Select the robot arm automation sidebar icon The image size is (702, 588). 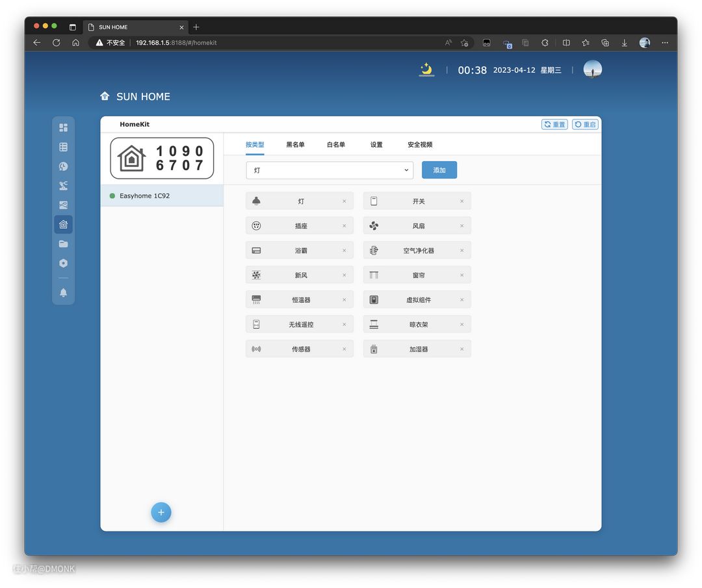(x=63, y=186)
